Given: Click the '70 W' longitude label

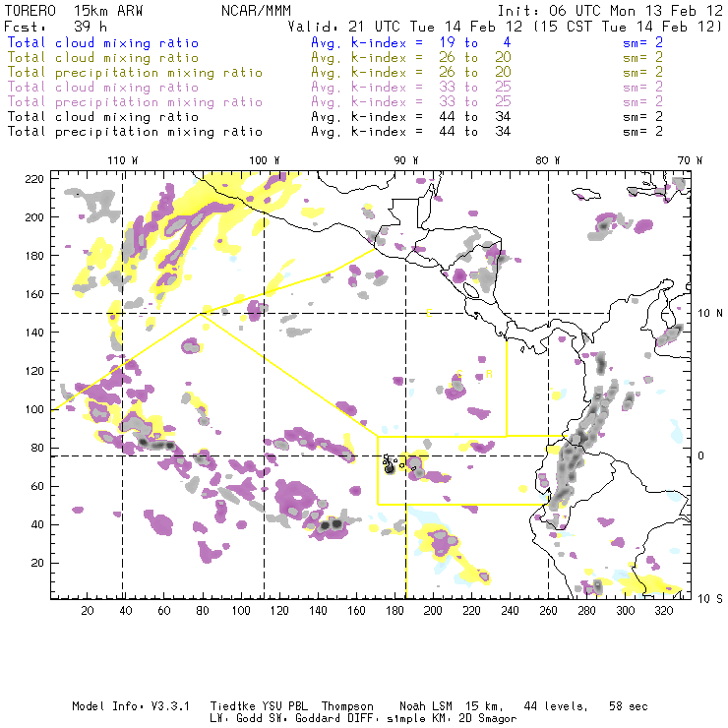Looking at the screenshot, I should (x=690, y=160).
